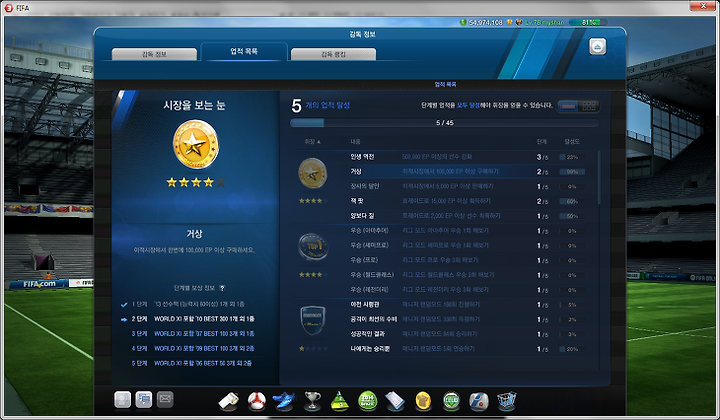Click the 달성도 column header

pyautogui.click(x=572, y=142)
